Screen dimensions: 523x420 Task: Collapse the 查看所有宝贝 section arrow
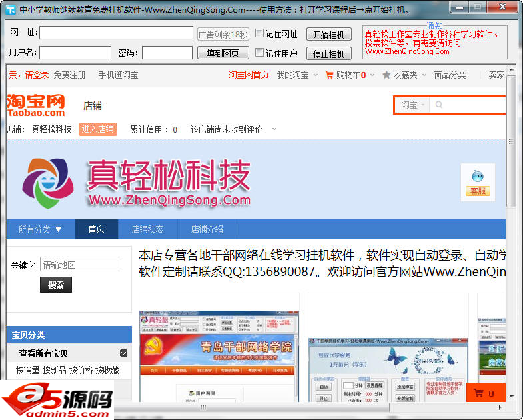click(123, 353)
